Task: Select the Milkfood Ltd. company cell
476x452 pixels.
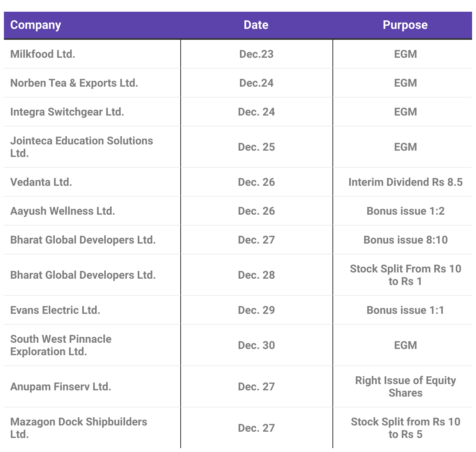Action: [43, 54]
